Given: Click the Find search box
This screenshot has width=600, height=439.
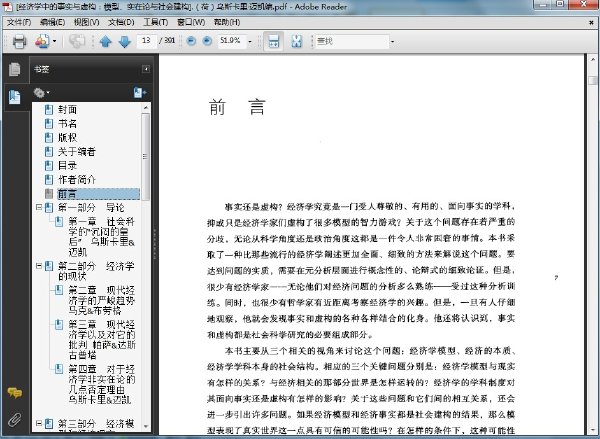Looking at the screenshot, I should click(351, 41).
